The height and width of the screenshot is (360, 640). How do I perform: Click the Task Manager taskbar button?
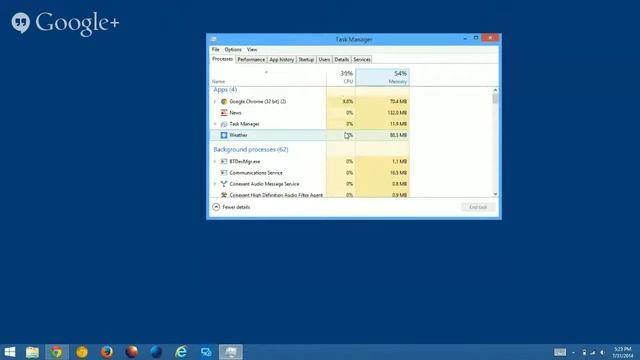tap(231, 352)
